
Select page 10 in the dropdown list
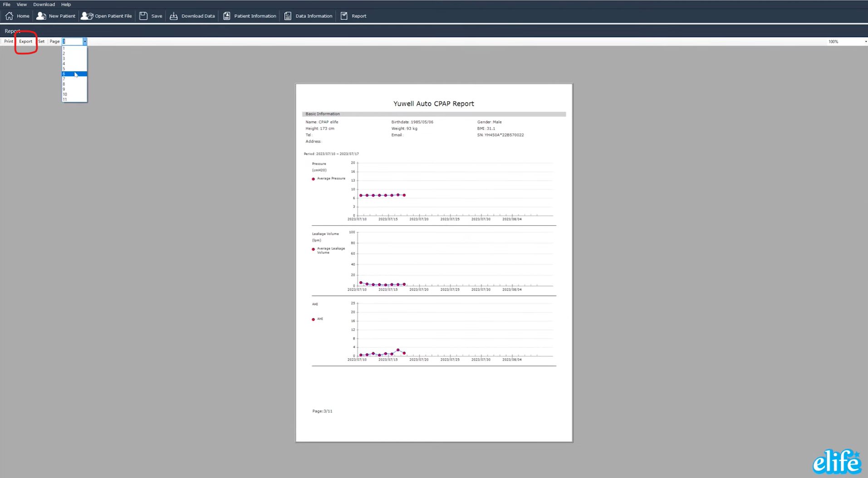(74, 94)
